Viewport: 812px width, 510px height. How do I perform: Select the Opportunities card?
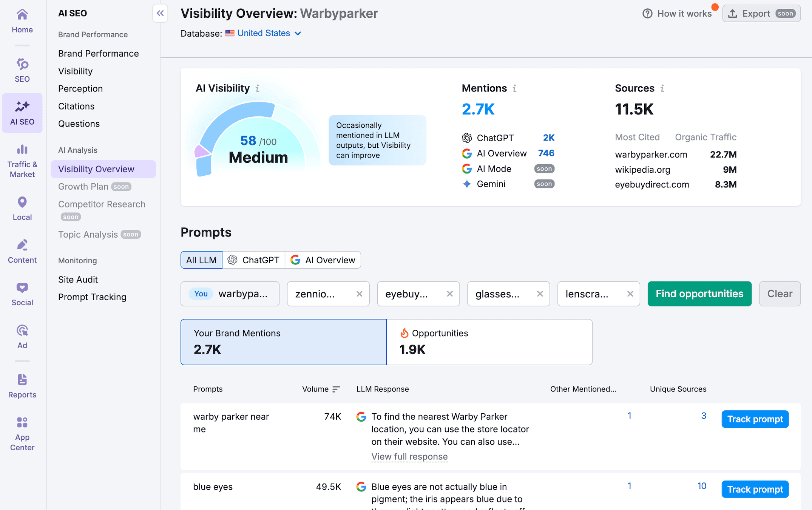[x=489, y=342]
